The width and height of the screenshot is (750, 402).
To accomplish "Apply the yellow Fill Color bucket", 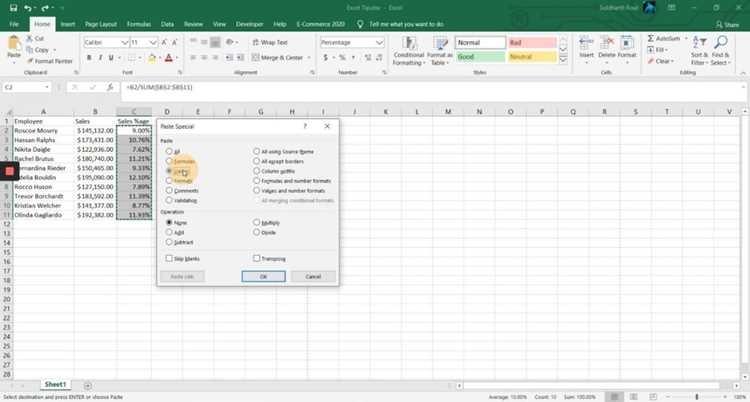I will pyautogui.click(x=152, y=58).
